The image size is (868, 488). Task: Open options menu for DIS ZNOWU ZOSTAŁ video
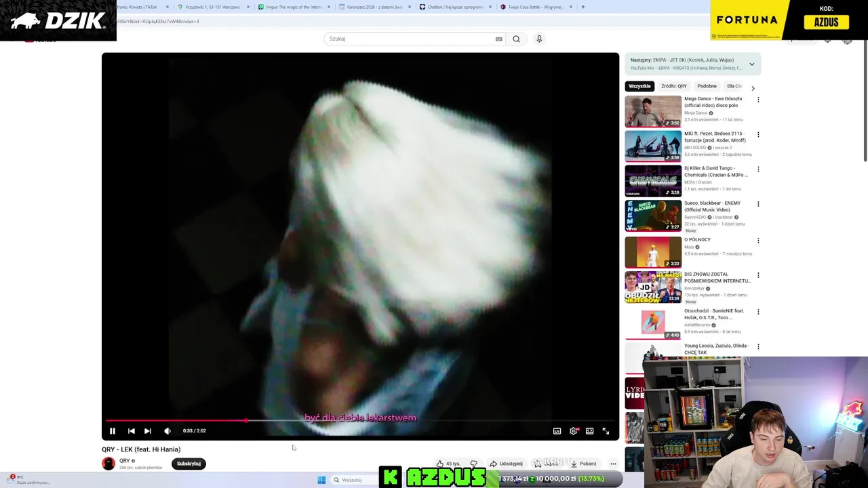(x=758, y=275)
